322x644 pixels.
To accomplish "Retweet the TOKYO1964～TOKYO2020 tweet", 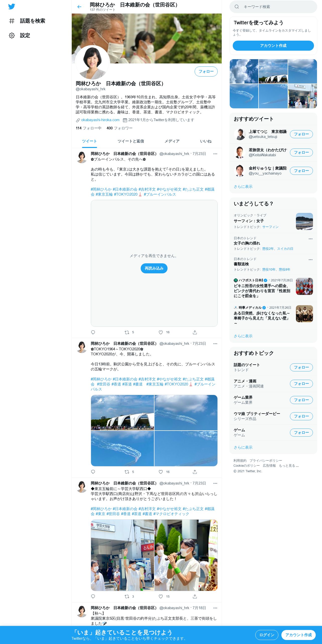I will coord(127,472).
